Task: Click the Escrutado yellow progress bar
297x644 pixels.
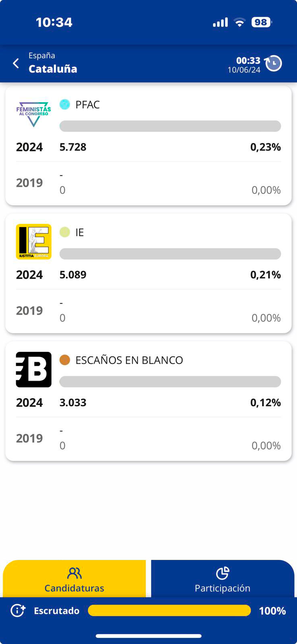Action: pos(169,611)
